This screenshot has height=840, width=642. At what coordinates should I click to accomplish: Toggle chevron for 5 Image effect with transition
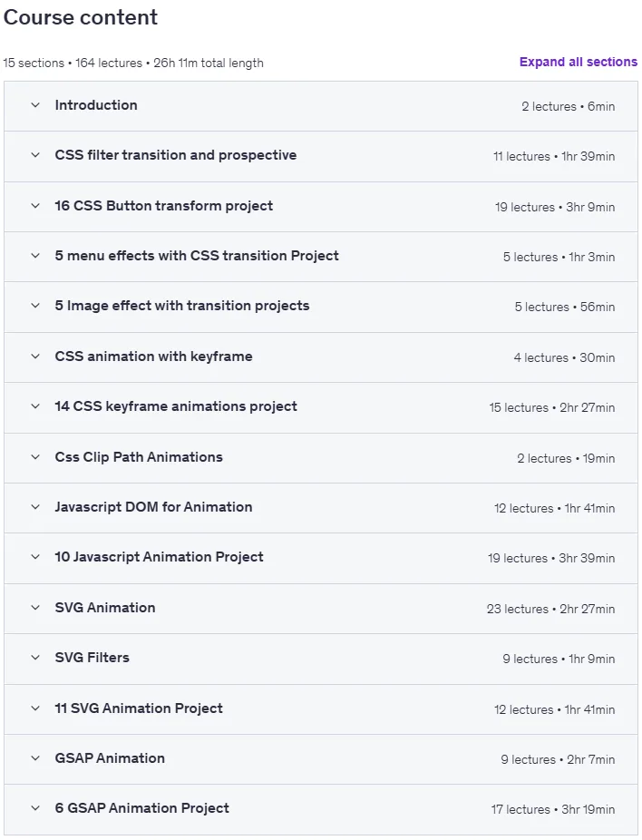(x=35, y=306)
